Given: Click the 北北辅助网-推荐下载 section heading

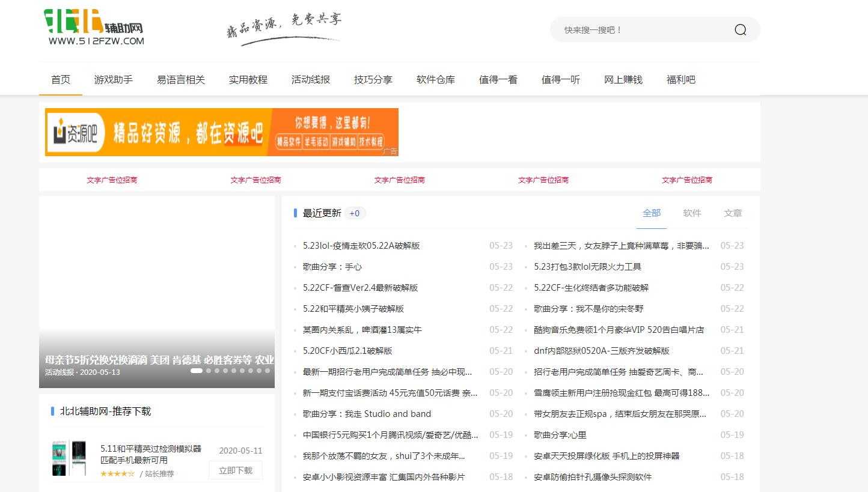Looking at the screenshot, I should tap(105, 412).
